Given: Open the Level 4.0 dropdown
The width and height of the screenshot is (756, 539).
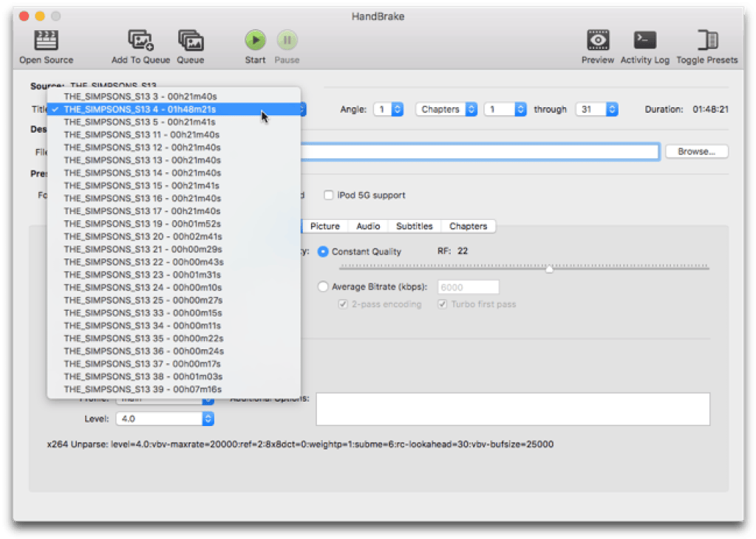Looking at the screenshot, I should pyautogui.click(x=165, y=419).
